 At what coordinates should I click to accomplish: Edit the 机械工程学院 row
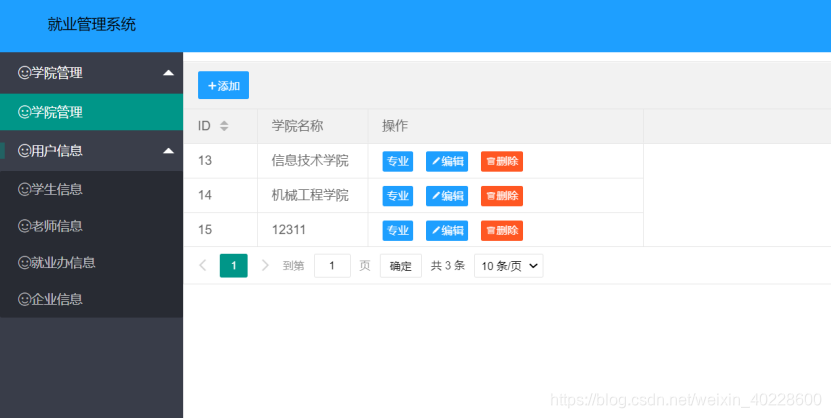click(x=447, y=196)
